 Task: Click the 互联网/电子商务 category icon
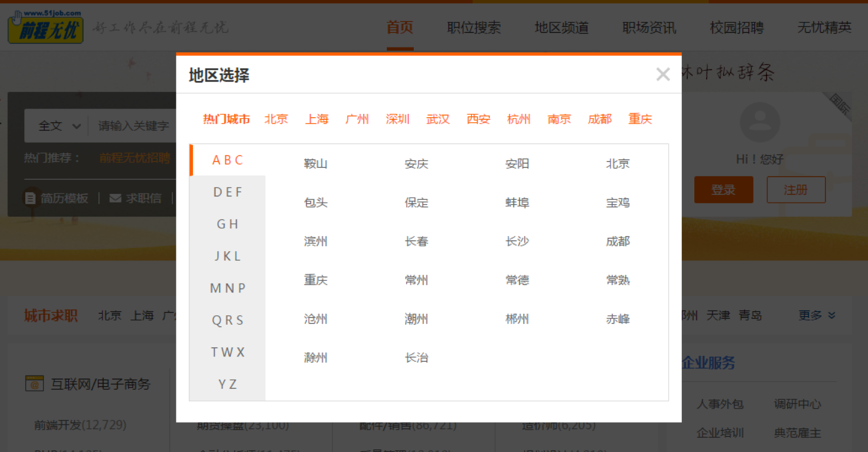coord(35,383)
